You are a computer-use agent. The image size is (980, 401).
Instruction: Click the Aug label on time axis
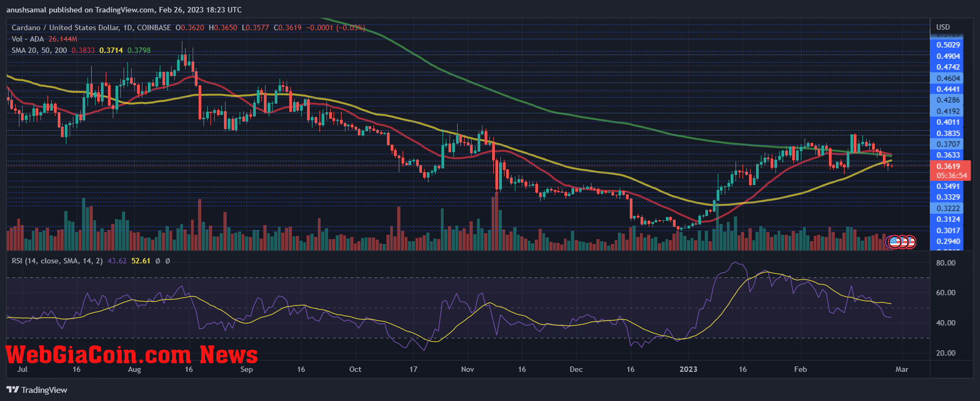tap(134, 369)
